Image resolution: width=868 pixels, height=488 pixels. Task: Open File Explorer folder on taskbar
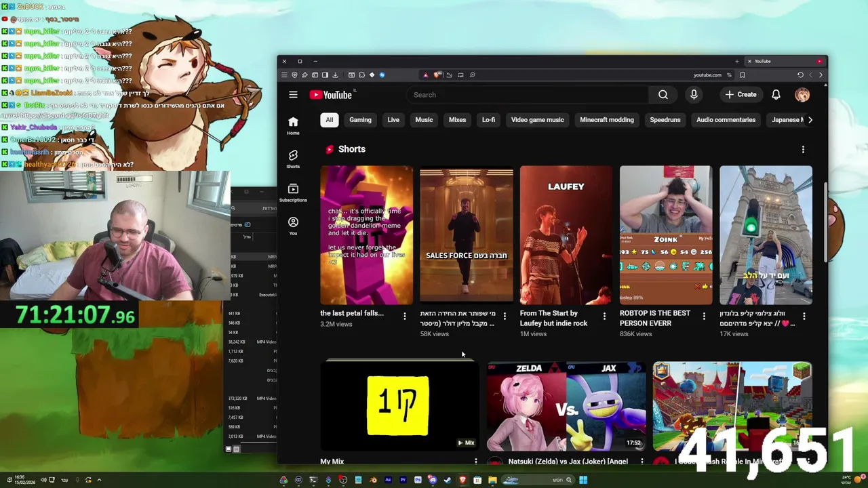492,480
